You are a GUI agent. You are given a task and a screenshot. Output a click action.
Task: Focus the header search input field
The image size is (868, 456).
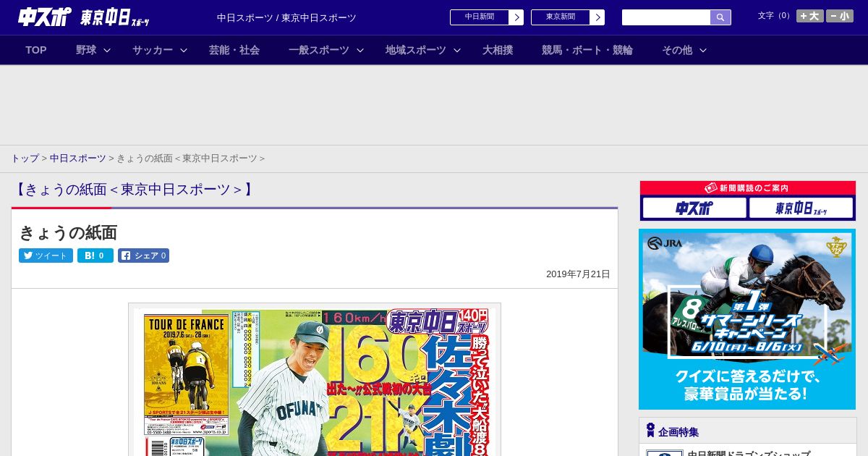tap(666, 17)
